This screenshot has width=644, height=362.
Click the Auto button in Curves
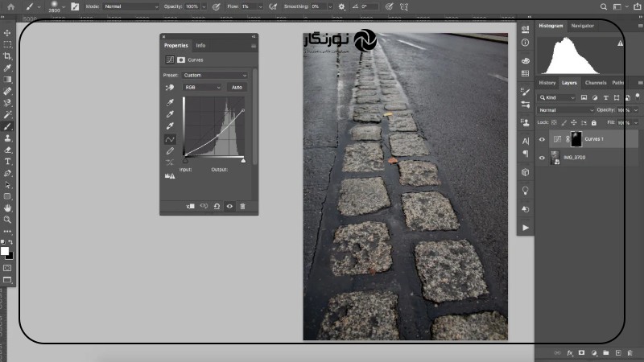pyautogui.click(x=237, y=87)
